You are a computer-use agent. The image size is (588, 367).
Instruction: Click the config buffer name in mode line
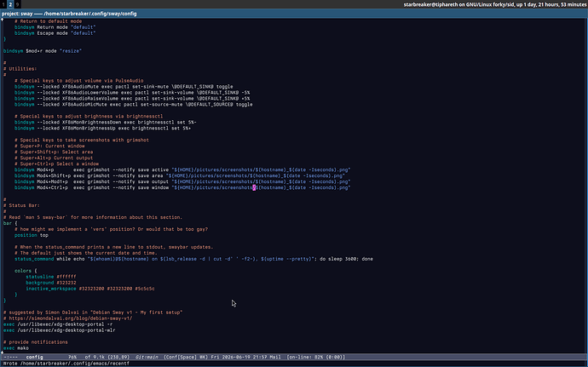coord(34,358)
